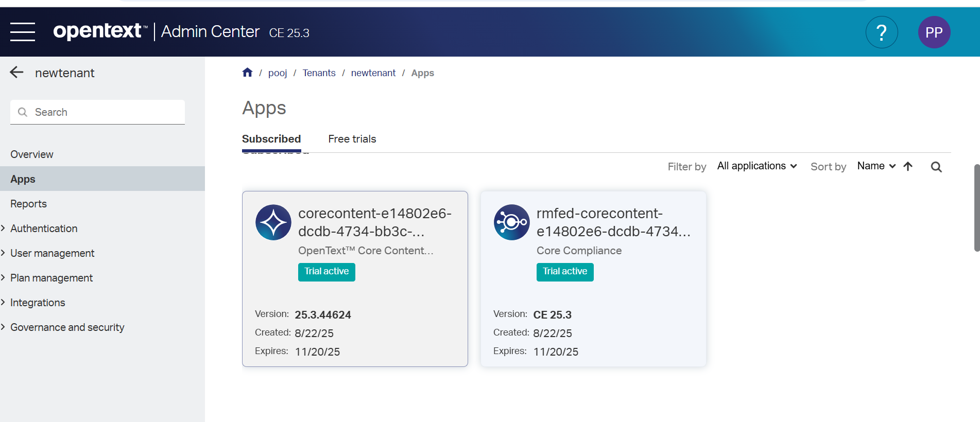Open the Name sort by dropdown
This screenshot has width=980, height=422.
tap(876, 166)
